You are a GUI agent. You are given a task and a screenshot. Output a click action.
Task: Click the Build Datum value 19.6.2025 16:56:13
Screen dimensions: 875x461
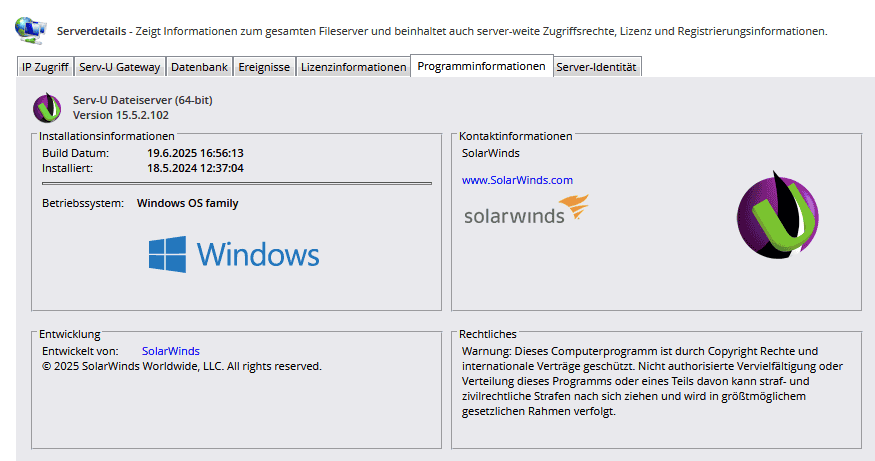pos(195,153)
